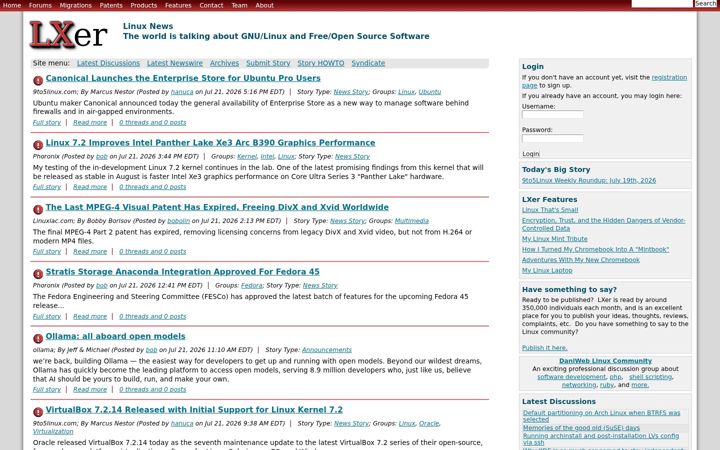Viewport: 720px width, 450px height.
Task: Focus the Password input field
Action: click(x=552, y=138)
